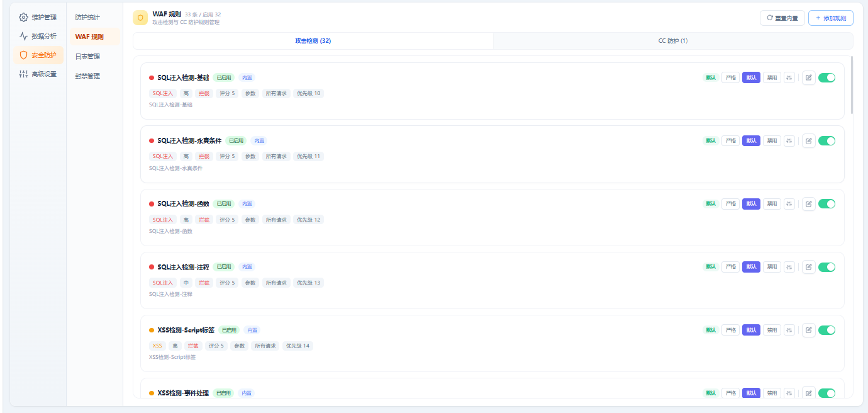Edit the XSS检测-Script标签 rule via pencil icon
The height and width of the screenshot is (413, 868).
tap(808, 330)
